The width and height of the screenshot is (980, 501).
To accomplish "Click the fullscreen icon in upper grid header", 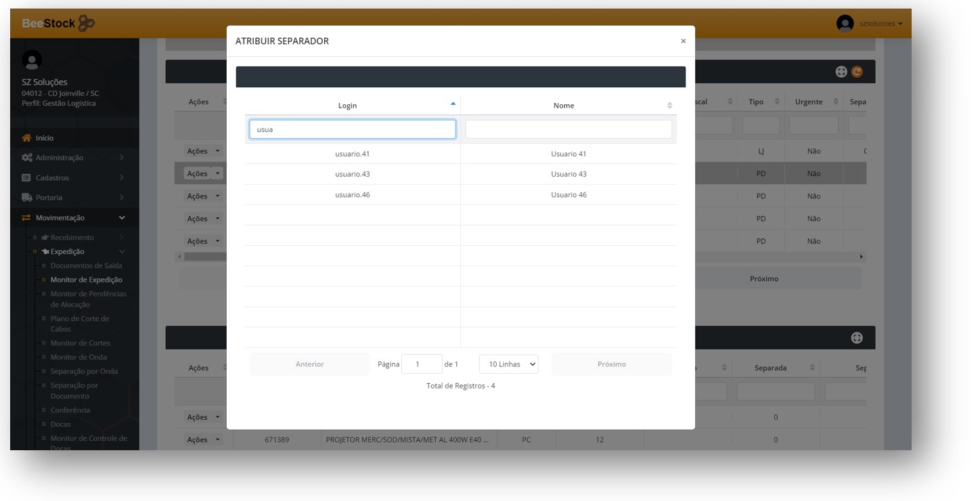I will click(841, 72).
